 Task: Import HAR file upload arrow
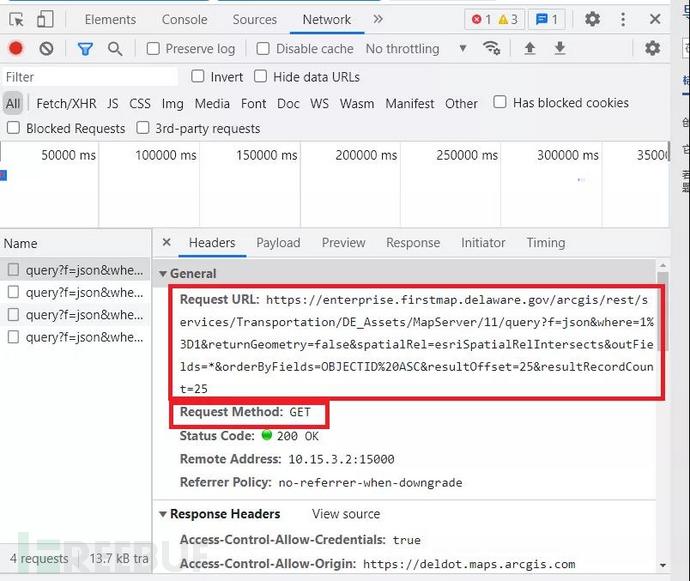pos(530,48)
